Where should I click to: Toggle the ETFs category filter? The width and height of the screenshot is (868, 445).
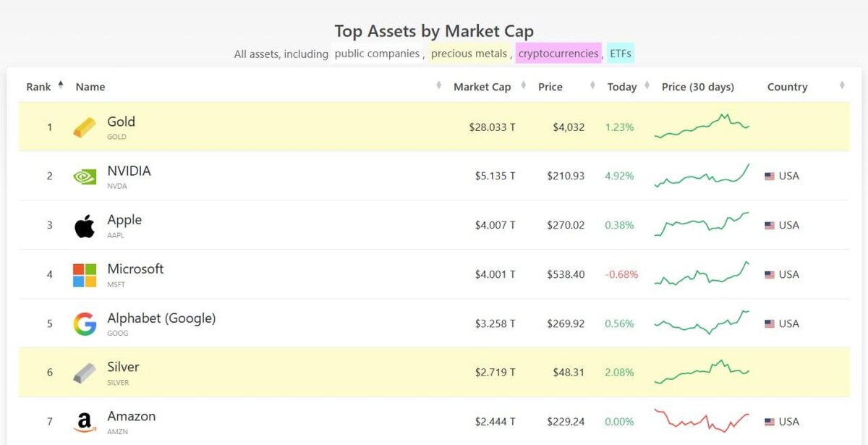tap(621, 54)
